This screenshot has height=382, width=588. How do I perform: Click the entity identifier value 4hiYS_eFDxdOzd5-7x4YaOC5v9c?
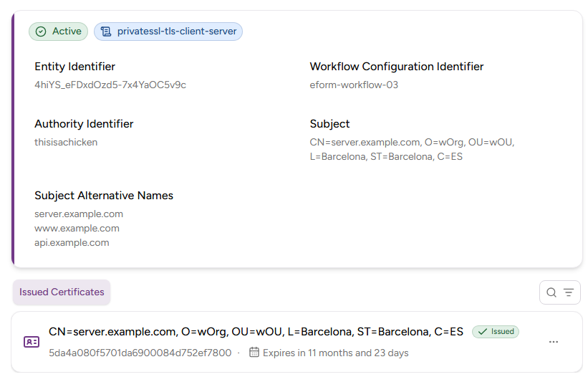coord(110,85)
